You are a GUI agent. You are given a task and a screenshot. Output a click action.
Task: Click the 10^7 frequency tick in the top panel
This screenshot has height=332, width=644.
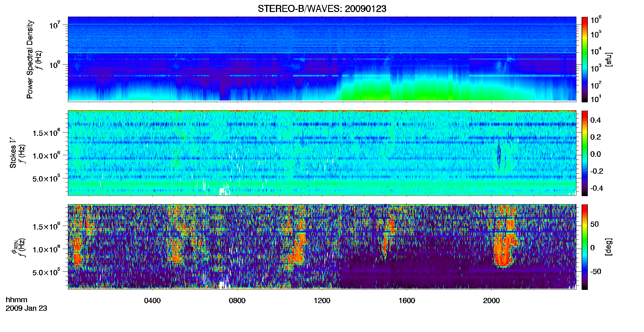[55, 25]
